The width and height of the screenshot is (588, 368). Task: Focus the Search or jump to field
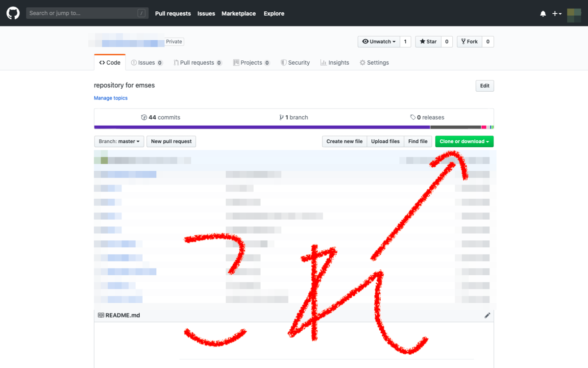[x=87, y=13]
